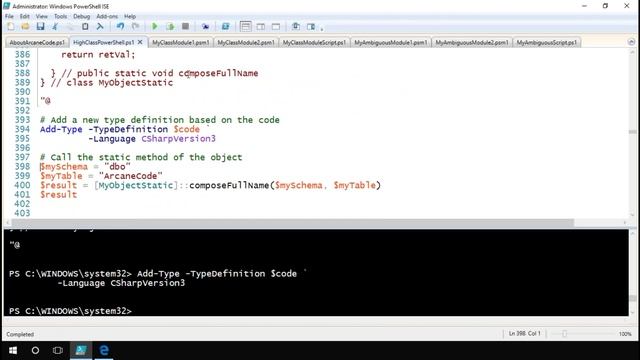
Task: Open MyAmbiguousModule1.psm1 tab
Action: (x=391, y=42)
